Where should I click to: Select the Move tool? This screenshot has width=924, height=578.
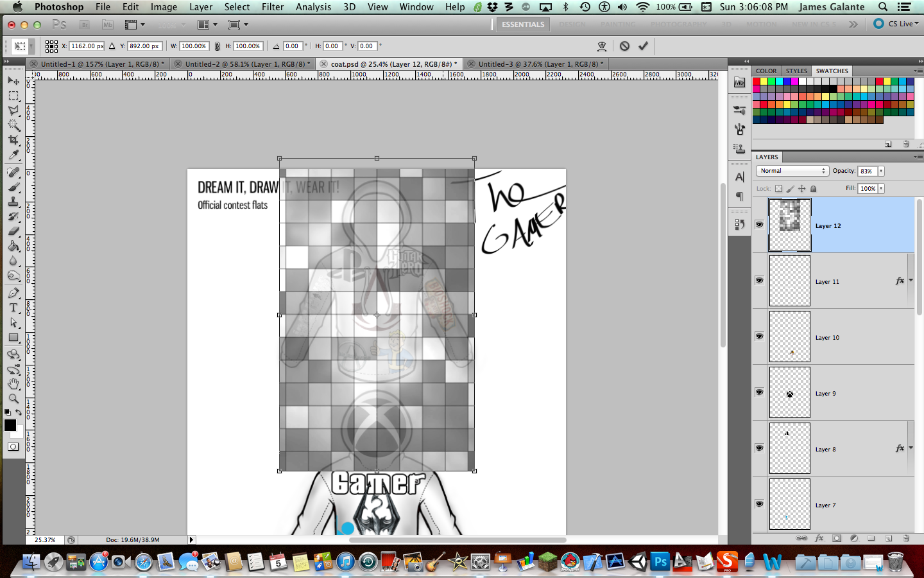[13, 80]
